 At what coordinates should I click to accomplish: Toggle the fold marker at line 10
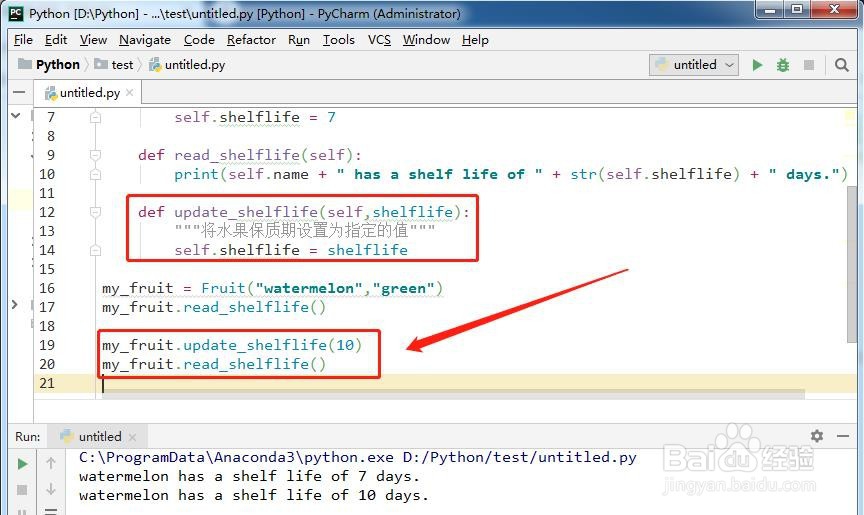[x=95, y=175]
